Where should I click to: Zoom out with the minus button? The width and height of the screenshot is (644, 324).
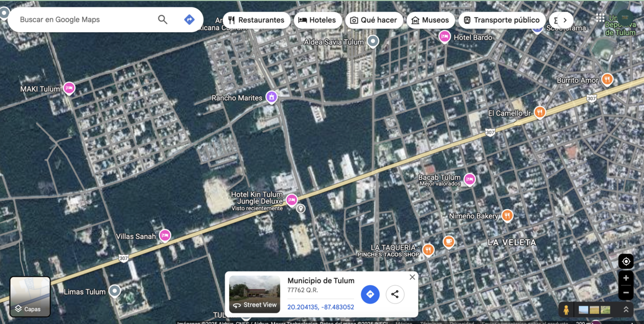click(x=626, y=293)
